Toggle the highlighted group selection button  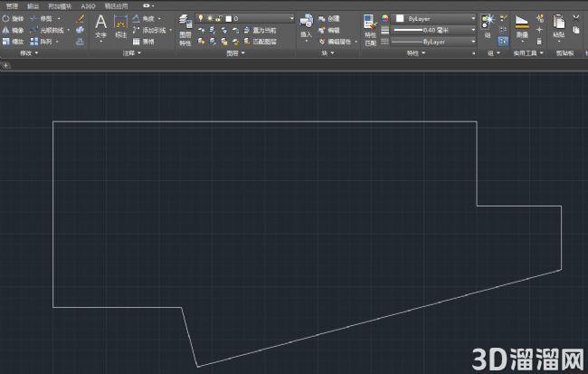click(503, 42)
